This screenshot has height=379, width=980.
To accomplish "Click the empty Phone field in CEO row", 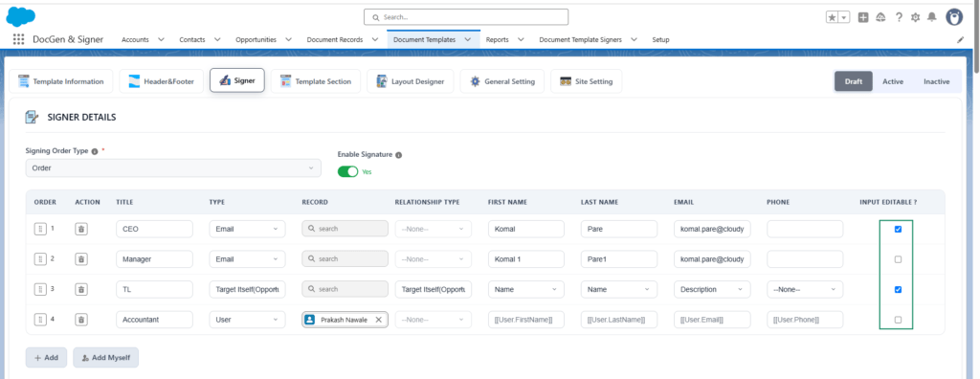I will [805, 229].
